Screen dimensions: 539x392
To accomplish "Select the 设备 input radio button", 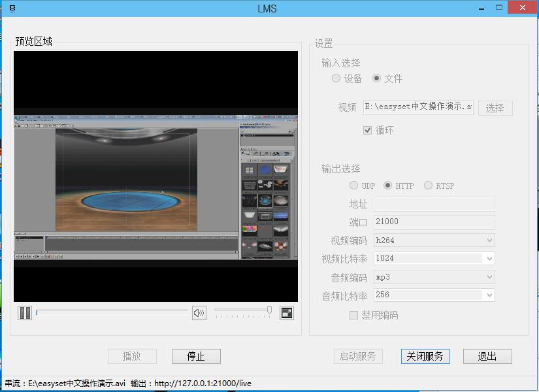I will pyautogui.click(x=336, y=78).
